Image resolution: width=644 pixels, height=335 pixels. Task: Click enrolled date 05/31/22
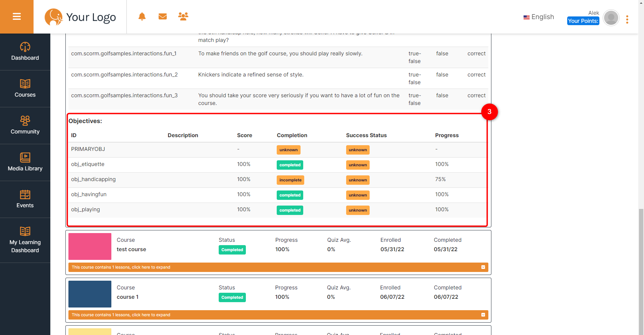(392, 249)
